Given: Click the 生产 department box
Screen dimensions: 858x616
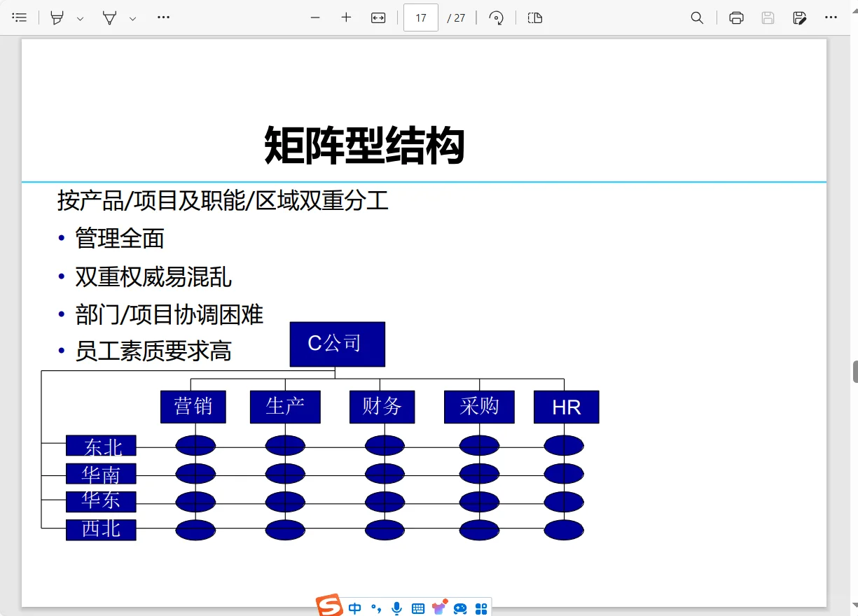Looking at the screenshot, I should pyautogui.click(x=285, y=407).
